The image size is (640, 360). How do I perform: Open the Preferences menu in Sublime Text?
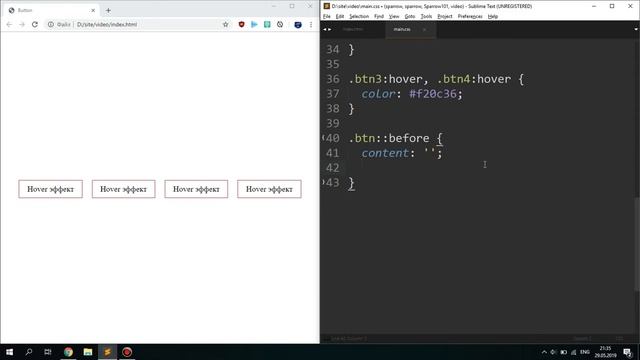[470, 16]
